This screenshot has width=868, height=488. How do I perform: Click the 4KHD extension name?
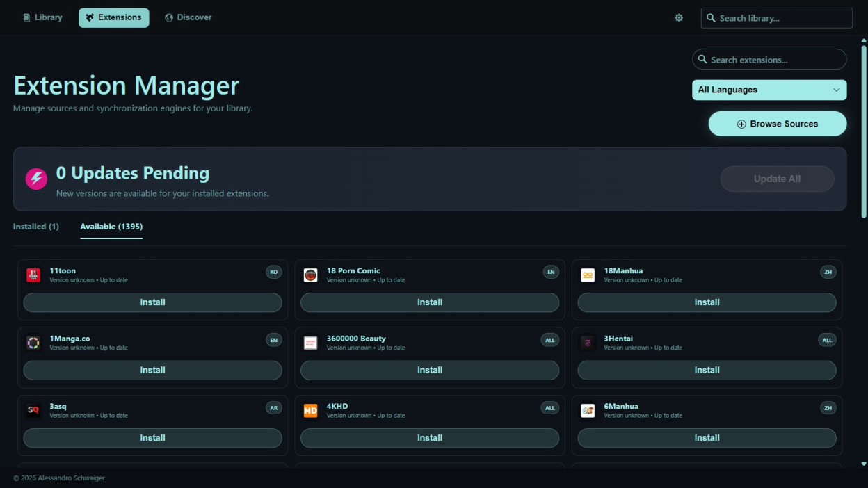pyautogui.click(x=337, y=406)
